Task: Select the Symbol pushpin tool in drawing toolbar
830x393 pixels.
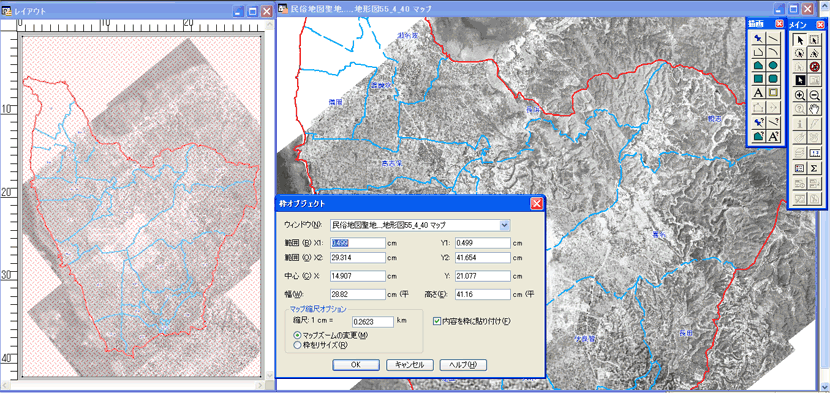Action: tap(758, 39)
